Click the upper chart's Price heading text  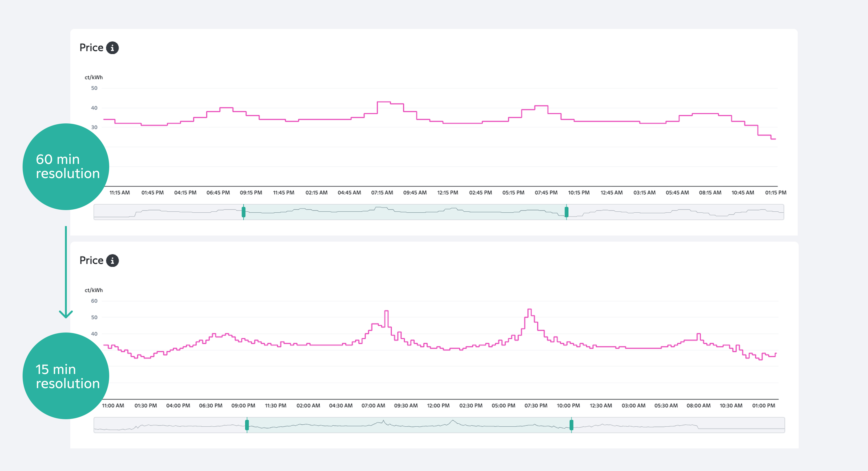[91, 48]
